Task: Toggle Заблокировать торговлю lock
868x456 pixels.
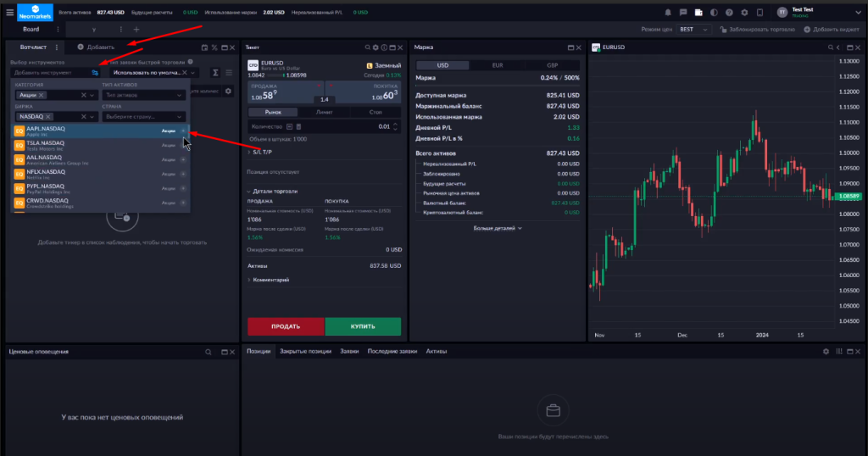Action: (757, 30)
